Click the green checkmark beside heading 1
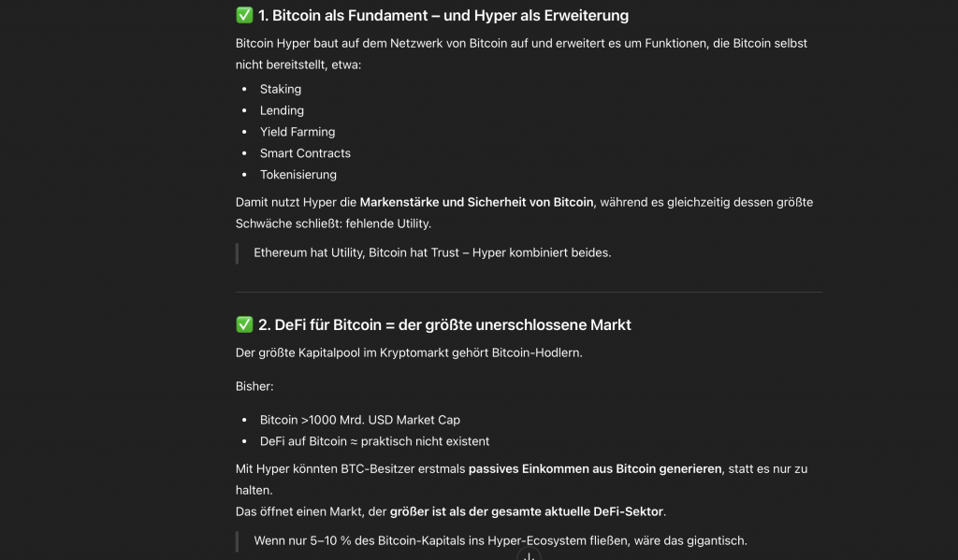Image resolution: width=958 pixels, height=560 pixels. point(244,16)
